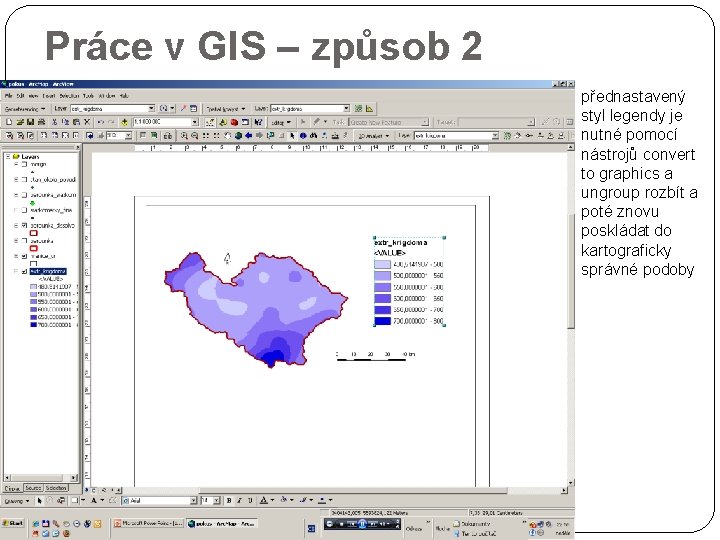The height and width of the screenshot is (540, 720).
Task: Open the Georeferencing dropdown menu
Action: [25, 109]
